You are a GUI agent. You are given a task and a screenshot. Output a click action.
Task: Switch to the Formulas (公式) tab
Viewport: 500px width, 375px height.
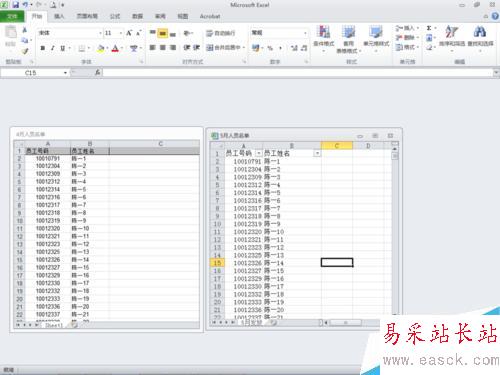tap(115, 16)
